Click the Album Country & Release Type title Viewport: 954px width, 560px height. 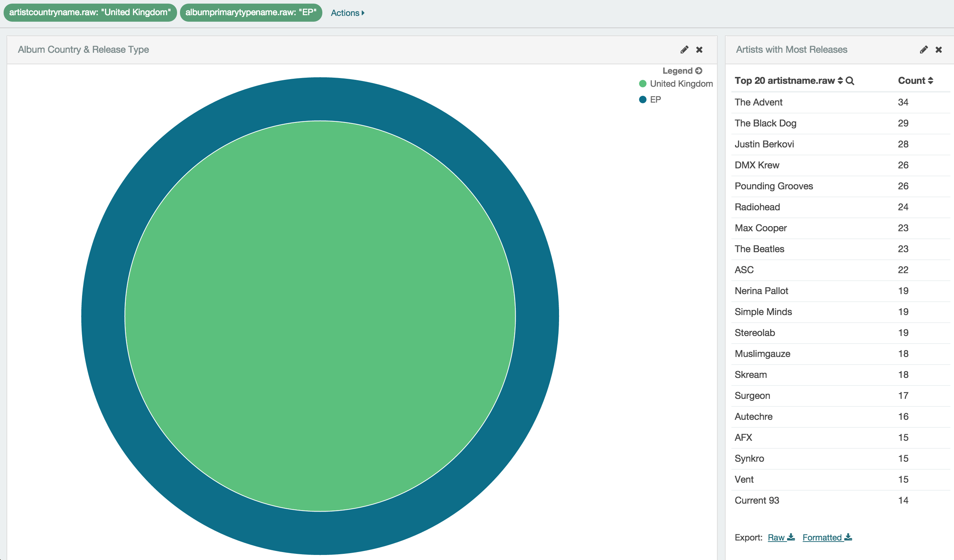(x=83, y=49)
